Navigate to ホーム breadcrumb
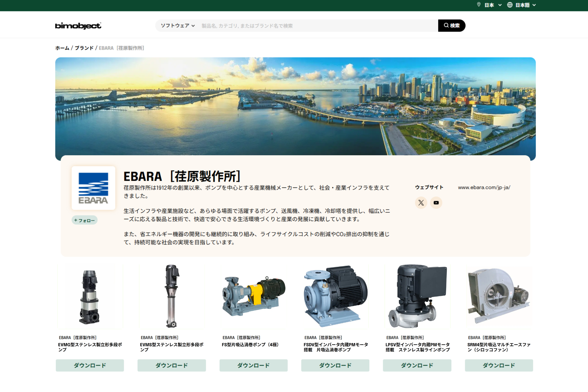Viewport: 588px width, 392px height. click(x=62, y=48)
